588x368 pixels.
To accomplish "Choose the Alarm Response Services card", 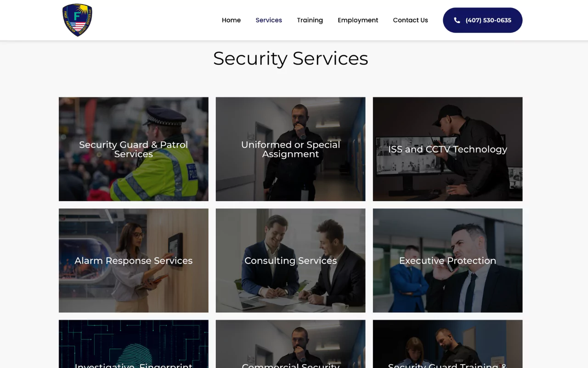I will [x=134, y=260].
